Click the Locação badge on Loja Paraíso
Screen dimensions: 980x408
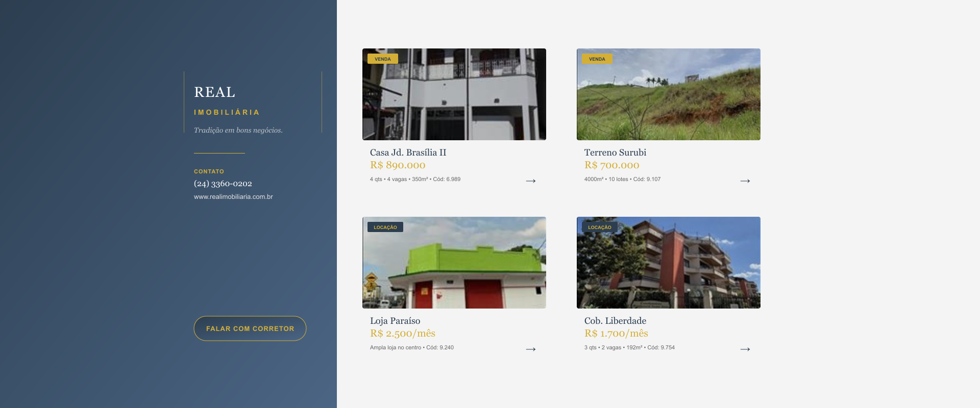385,227
